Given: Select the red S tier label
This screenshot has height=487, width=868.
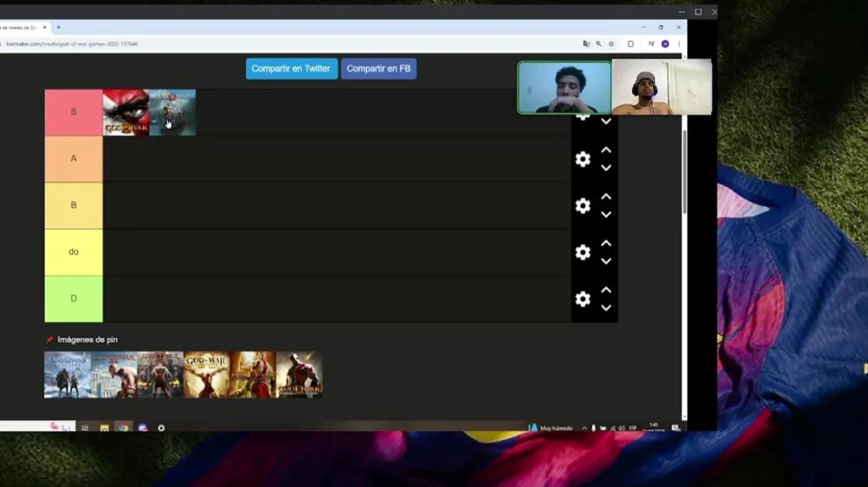Looking at the screenshot, I should point(74,112).
